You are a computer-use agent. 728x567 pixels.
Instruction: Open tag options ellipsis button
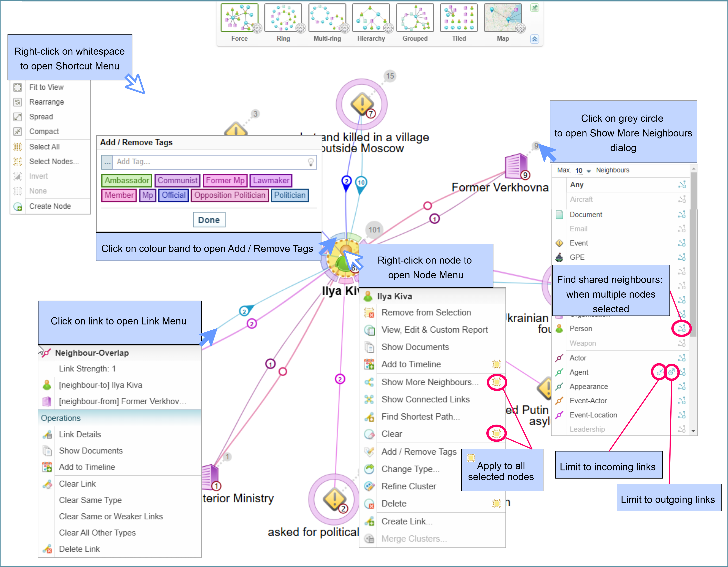click(x=107, y=162)
